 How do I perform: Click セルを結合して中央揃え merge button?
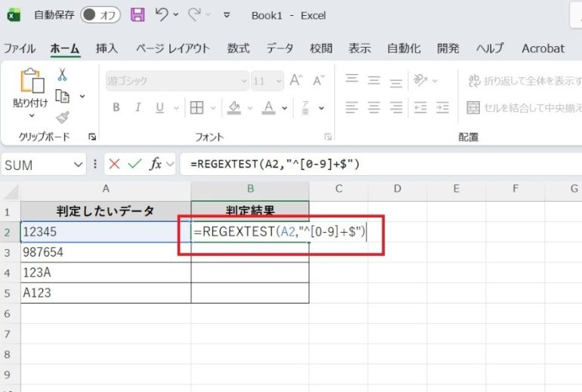pos(524,107)
